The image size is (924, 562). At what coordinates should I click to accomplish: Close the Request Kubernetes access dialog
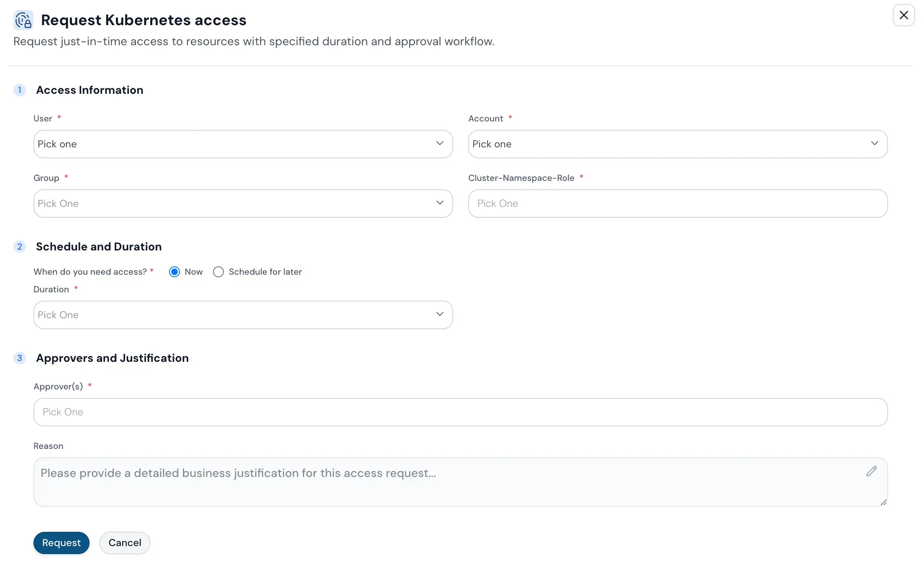(x=903, y=15)
